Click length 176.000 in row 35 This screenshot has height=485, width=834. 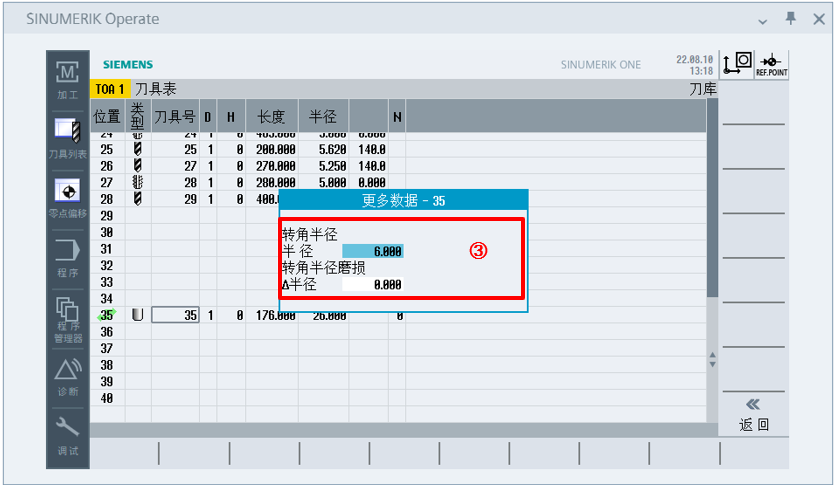(x=276, y=315)
